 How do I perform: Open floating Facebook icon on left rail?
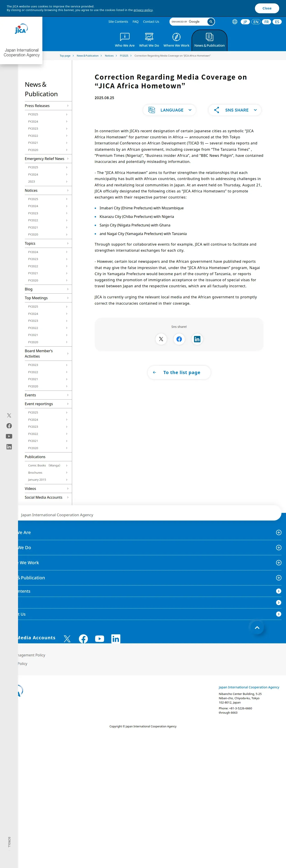point(9,426)
